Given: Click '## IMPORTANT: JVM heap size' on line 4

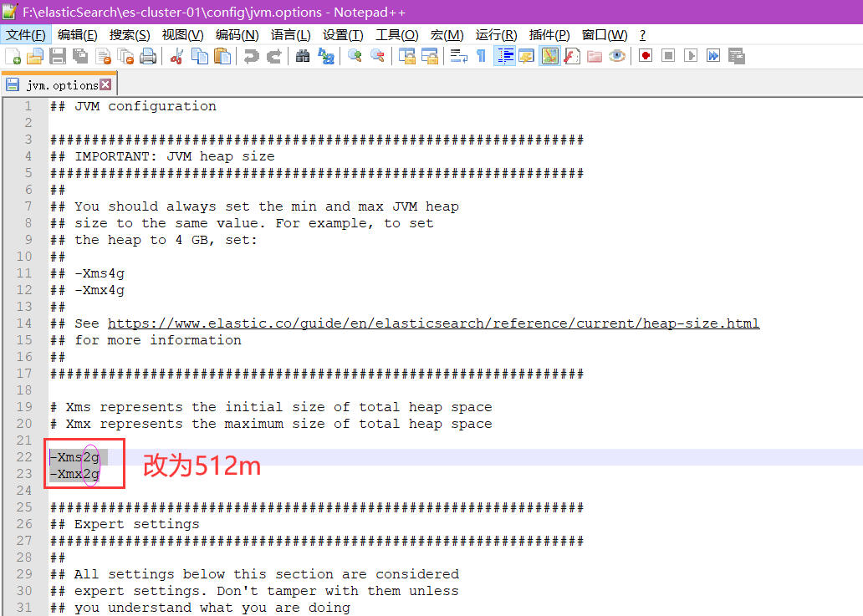Looking at the screenshot, I should (162, 156).
